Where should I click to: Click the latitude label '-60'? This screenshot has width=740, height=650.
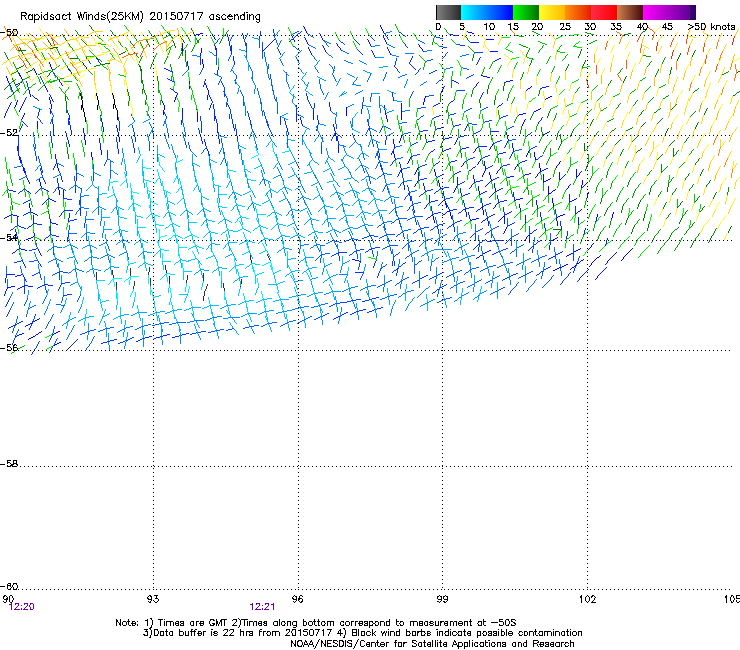[9, 586]
